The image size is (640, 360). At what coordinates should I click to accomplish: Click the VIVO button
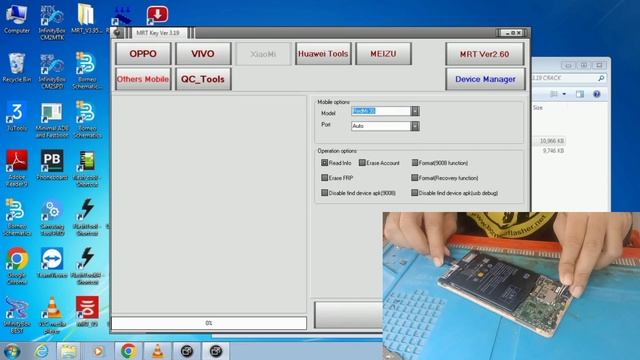pyautogui.click(x=203, y=53)
